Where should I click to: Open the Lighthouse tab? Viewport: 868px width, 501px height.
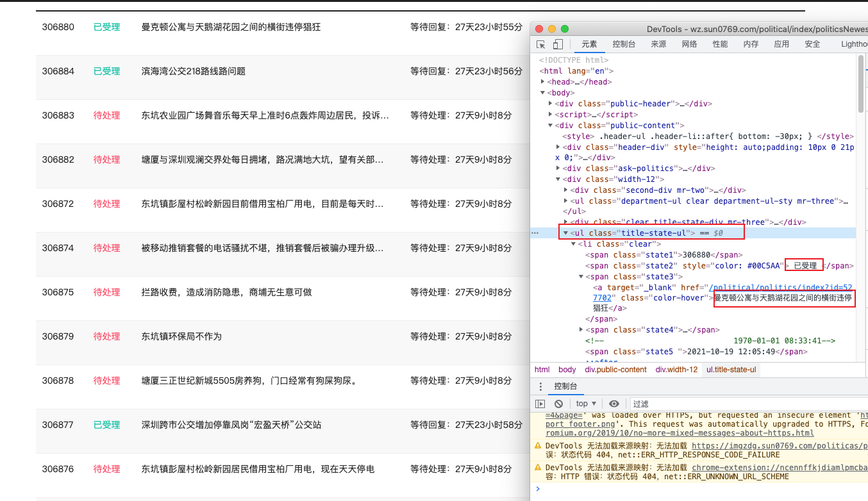[854, 44]
